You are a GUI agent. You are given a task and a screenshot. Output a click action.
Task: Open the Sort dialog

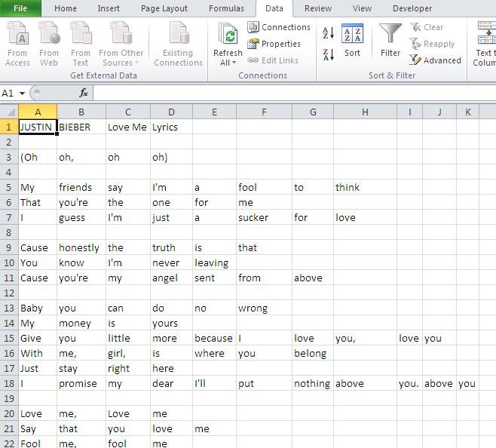tap(352, 40)
